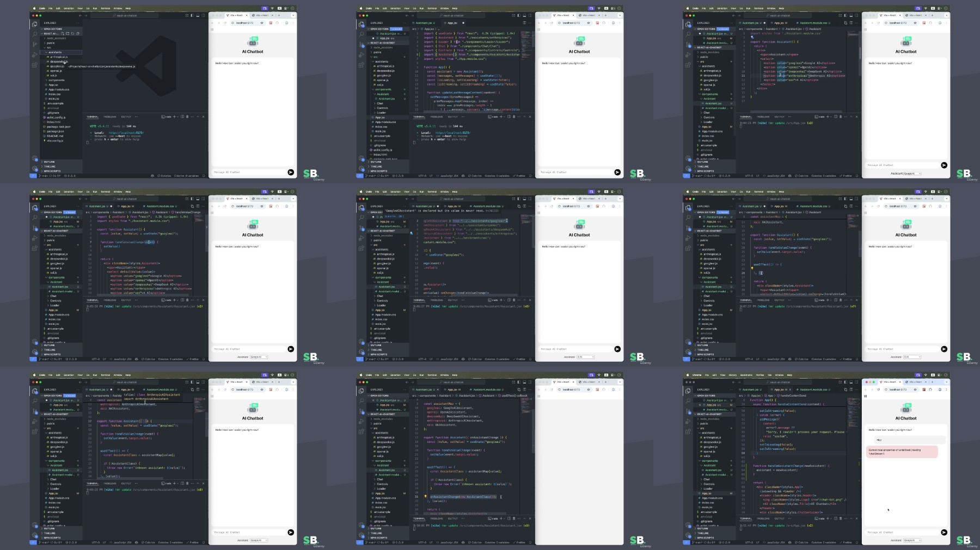Open Chrome extensions puzzle icon, bottom-right screenshot

pyautogui.click(x=930, y=390)
